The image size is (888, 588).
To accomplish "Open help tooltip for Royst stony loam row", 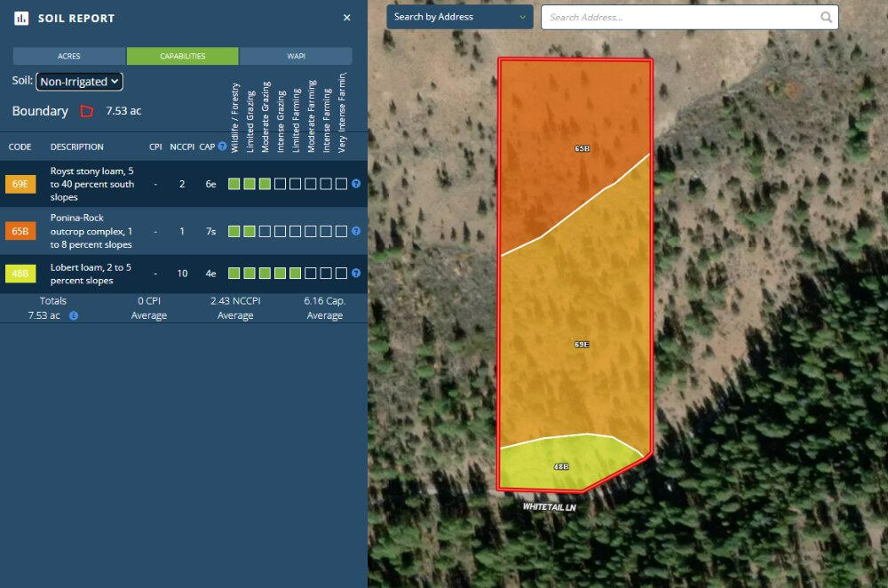I will (x=355, y=184).
